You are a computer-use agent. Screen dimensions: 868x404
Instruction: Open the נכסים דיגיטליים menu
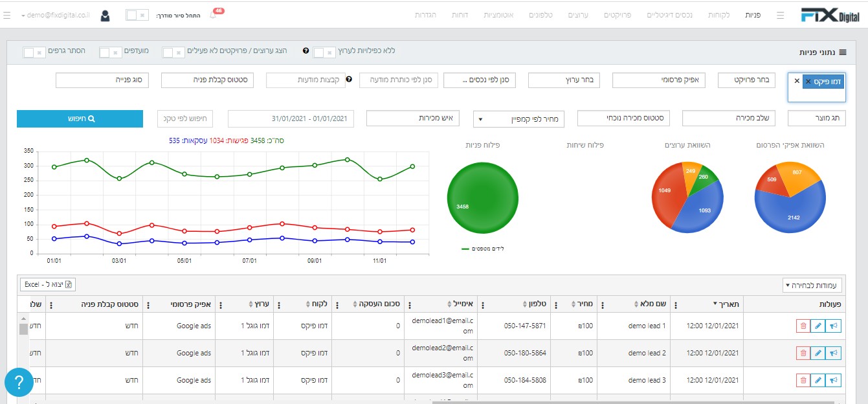669,15
